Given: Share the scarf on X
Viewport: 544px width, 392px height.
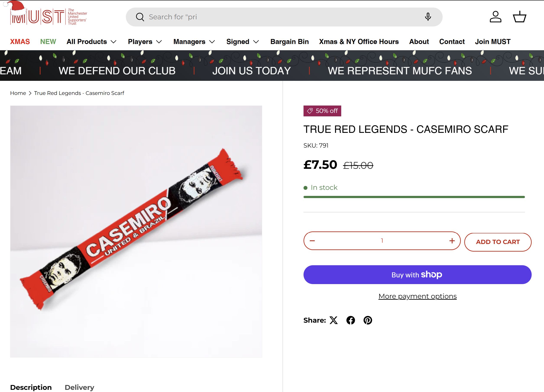Looking at the screenshot, I should pyautogui.click(x=333, y=320).
